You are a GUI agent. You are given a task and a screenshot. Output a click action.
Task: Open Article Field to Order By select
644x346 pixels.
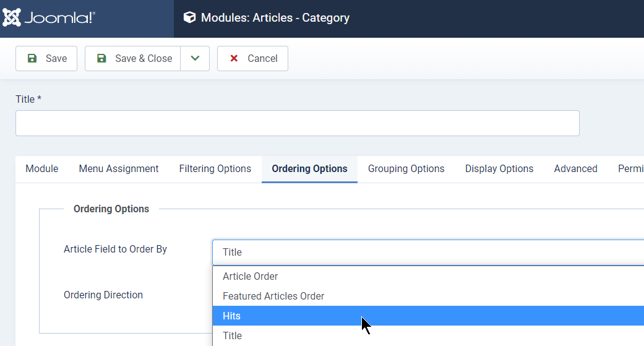tap(428, 252)
